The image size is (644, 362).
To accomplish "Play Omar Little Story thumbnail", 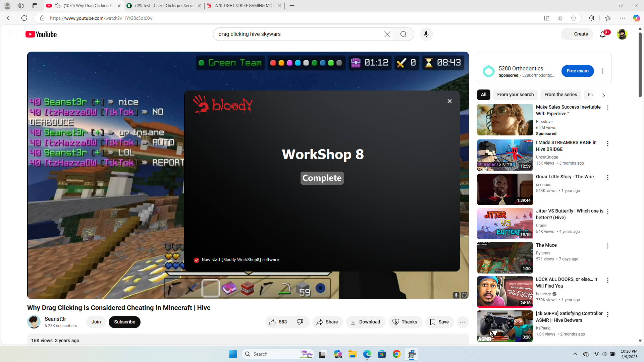I will click(505, 189).
